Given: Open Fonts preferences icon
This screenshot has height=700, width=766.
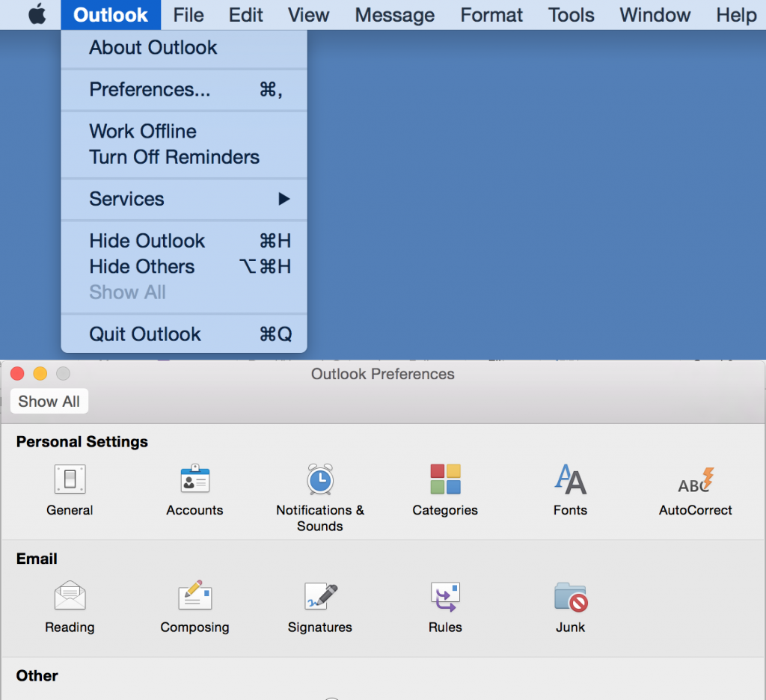Looking at the screenshot, I should (570, 479).
